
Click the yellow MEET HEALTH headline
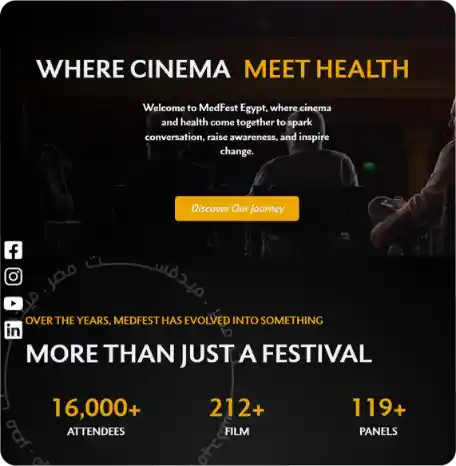(326, 69)
